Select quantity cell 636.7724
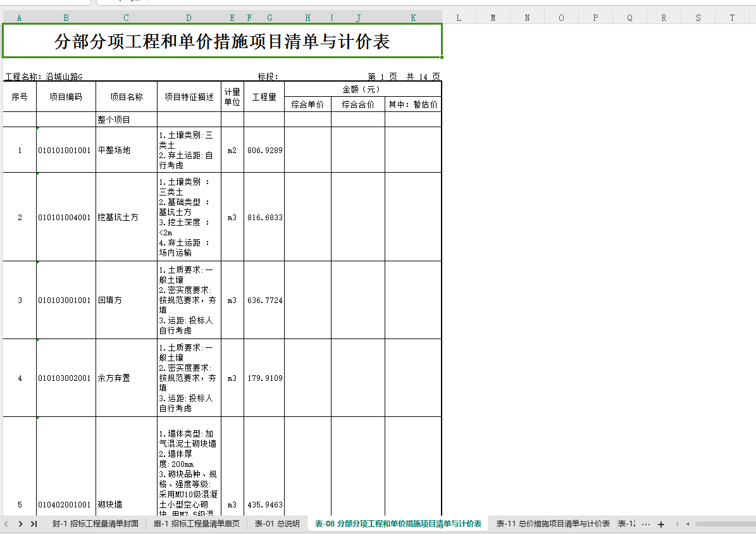The image size is (756, 534). click(264, 300)
